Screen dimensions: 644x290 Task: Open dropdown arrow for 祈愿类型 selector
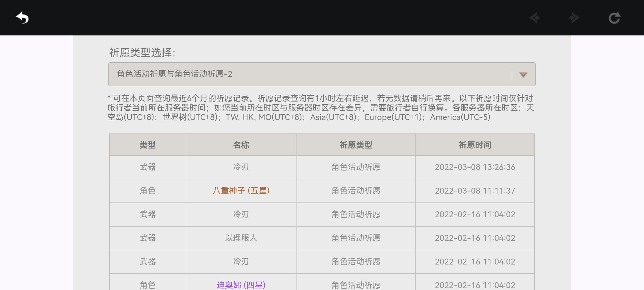coord(523,74)
